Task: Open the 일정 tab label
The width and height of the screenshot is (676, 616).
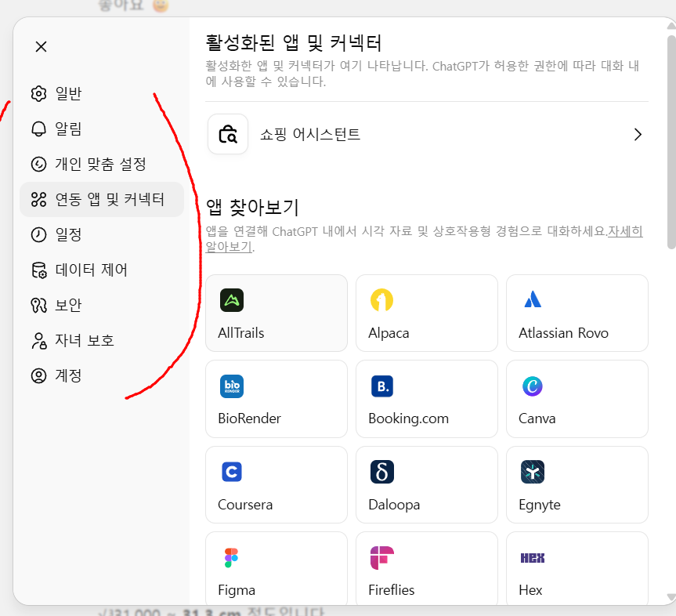Action: point(68,234)
